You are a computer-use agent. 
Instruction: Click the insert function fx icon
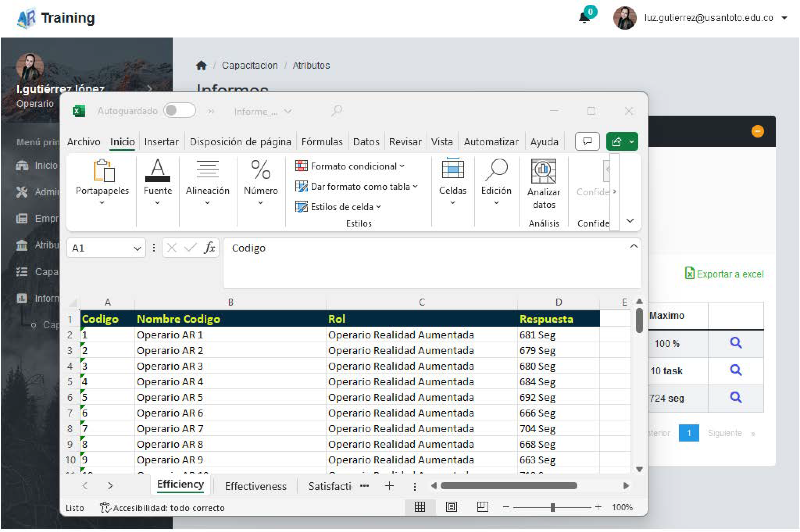click(209, 248)
